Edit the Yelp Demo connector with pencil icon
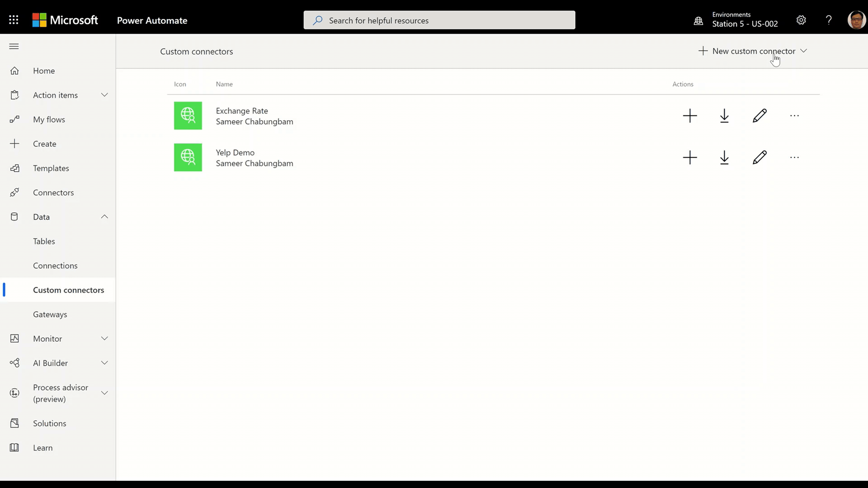The image size is (868, 488). click(x=759, y=157)
